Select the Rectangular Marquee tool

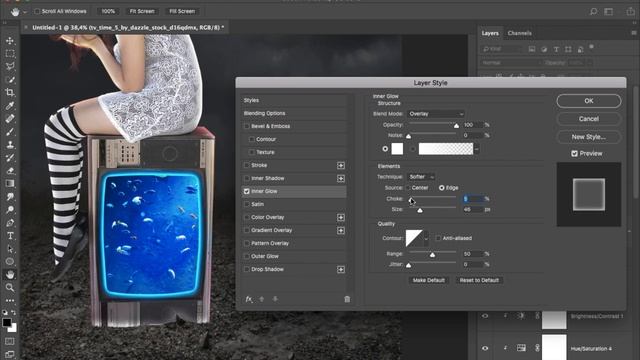click(x=10, y=54)
